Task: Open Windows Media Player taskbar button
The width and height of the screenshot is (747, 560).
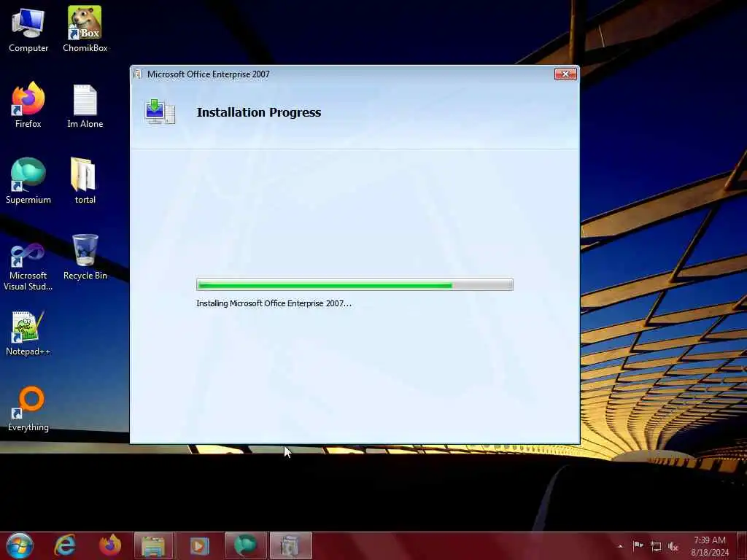Action: coord(199,545)
